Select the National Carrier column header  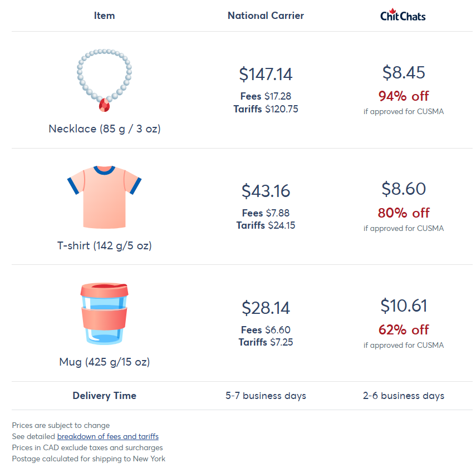click(266, 16)
